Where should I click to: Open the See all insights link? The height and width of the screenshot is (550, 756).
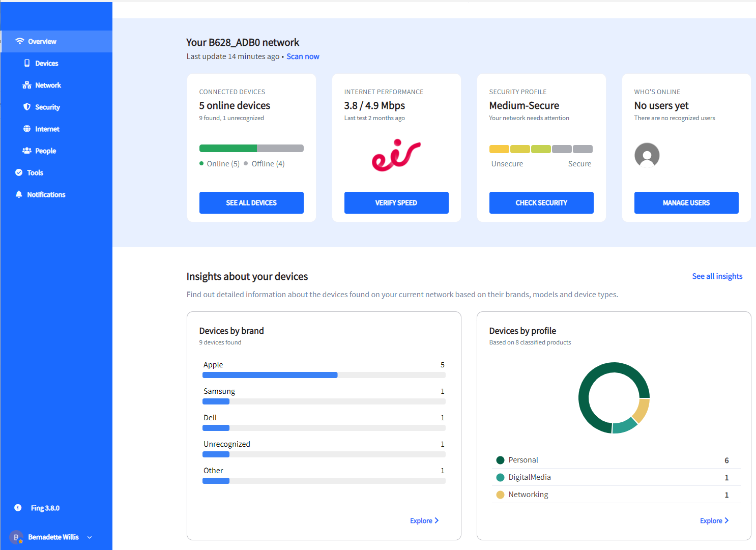click(x=717, y=276)
